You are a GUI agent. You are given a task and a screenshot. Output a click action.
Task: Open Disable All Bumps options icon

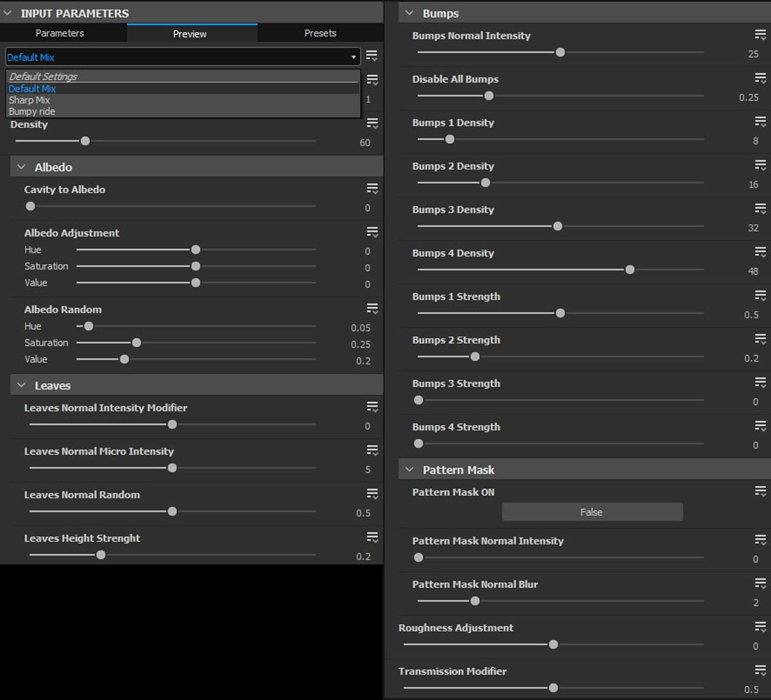760,79
